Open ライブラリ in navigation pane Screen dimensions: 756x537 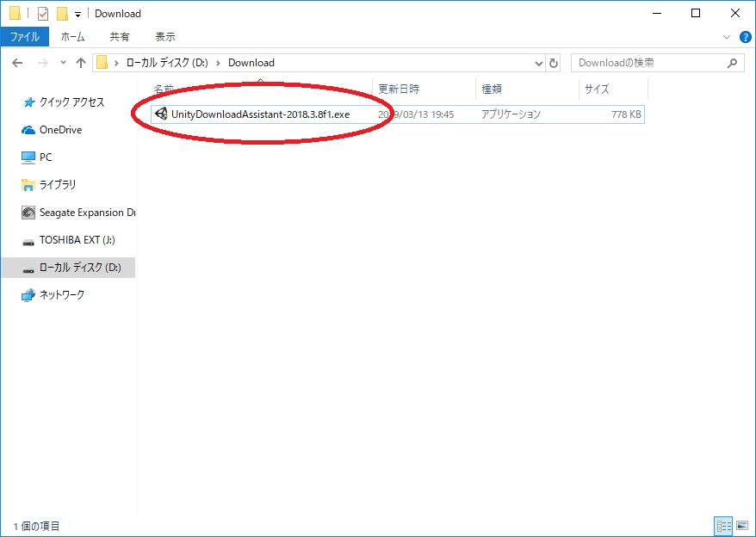click(58, 185)
